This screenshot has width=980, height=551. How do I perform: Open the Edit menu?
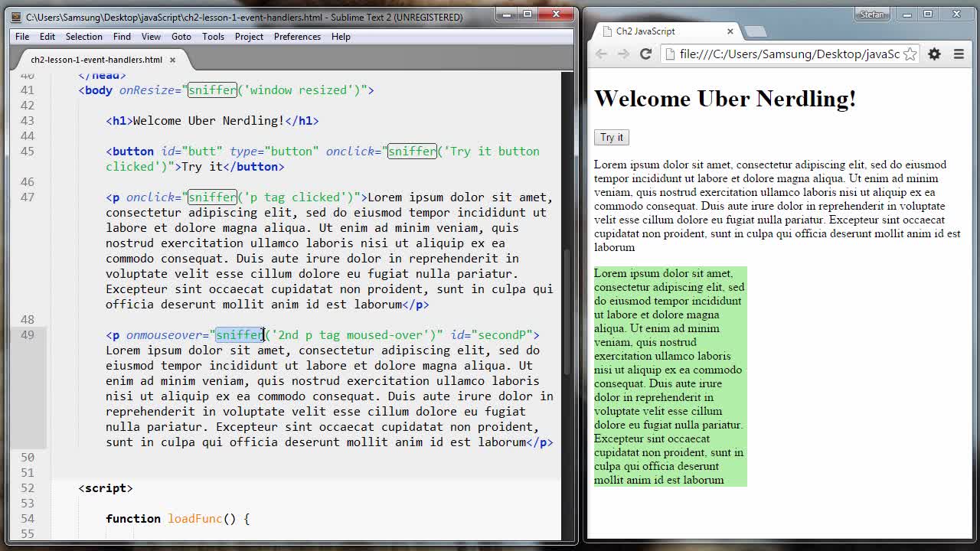[x=47, y=37]
